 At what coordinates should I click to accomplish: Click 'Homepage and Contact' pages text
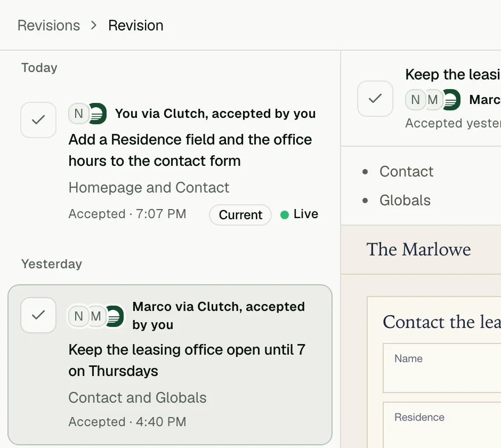point(149,187)
